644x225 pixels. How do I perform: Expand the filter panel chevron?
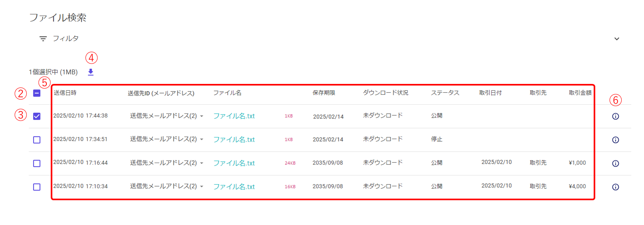click(616, 39)
